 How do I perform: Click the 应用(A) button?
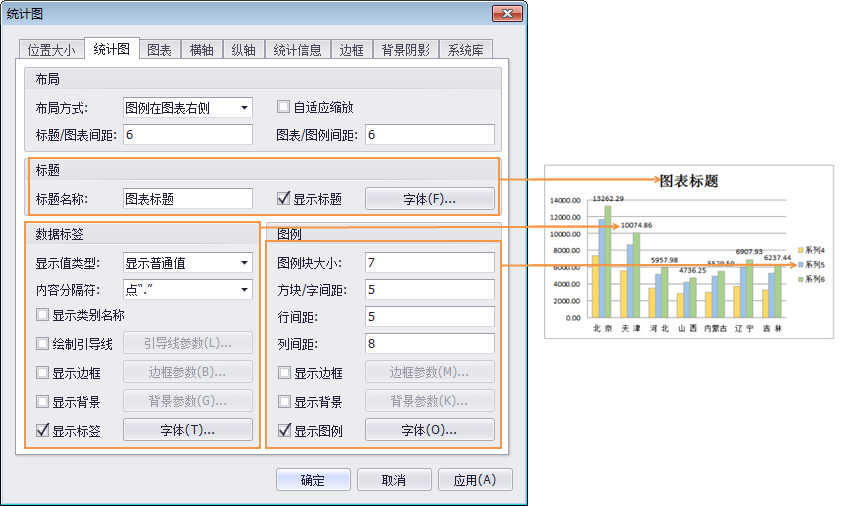pyautogui.click(x=475, y=480)
